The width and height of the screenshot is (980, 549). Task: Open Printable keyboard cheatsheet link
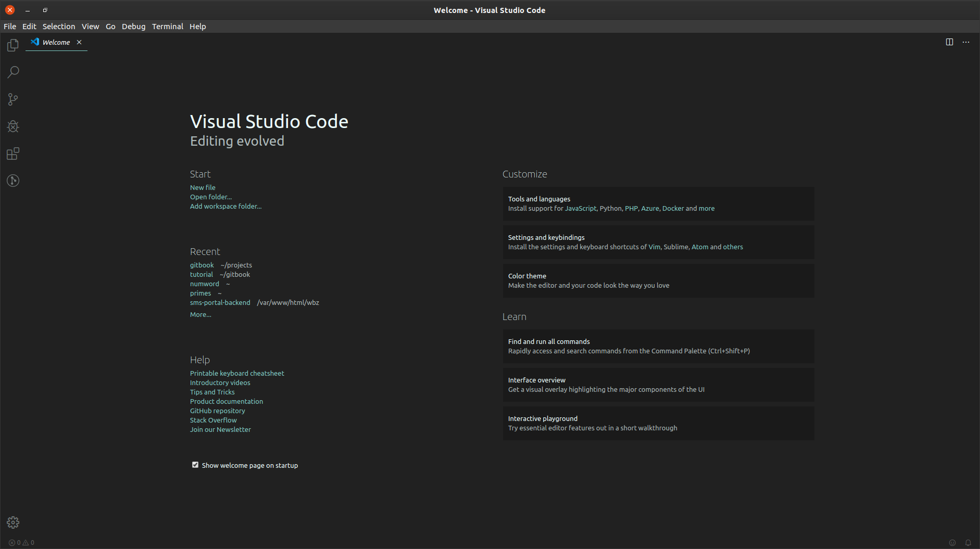point(237,373)
